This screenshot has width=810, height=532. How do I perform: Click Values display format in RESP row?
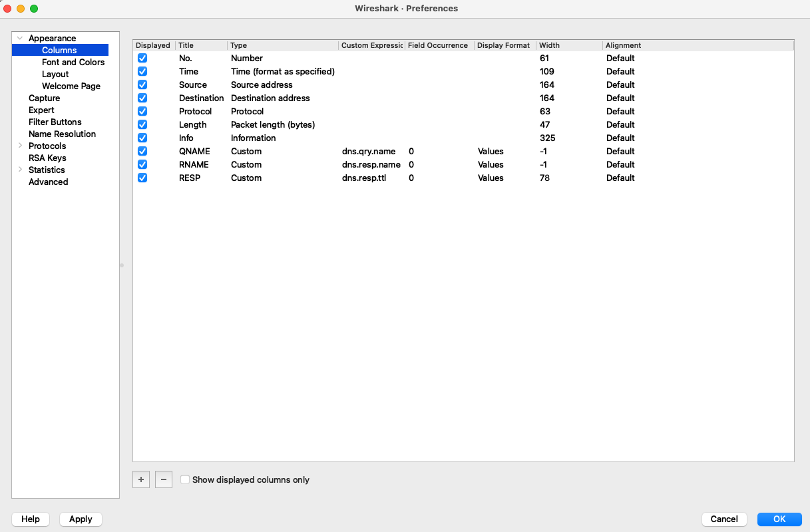pyautogui.click(x=491, y=178)
